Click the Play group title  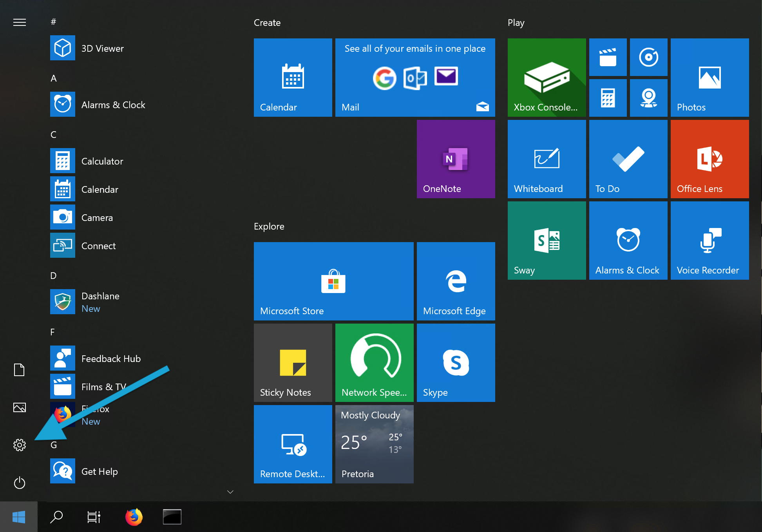pos(516,23)
